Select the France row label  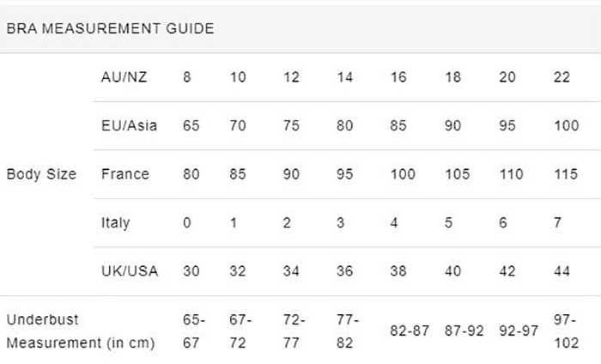[125, 174]
